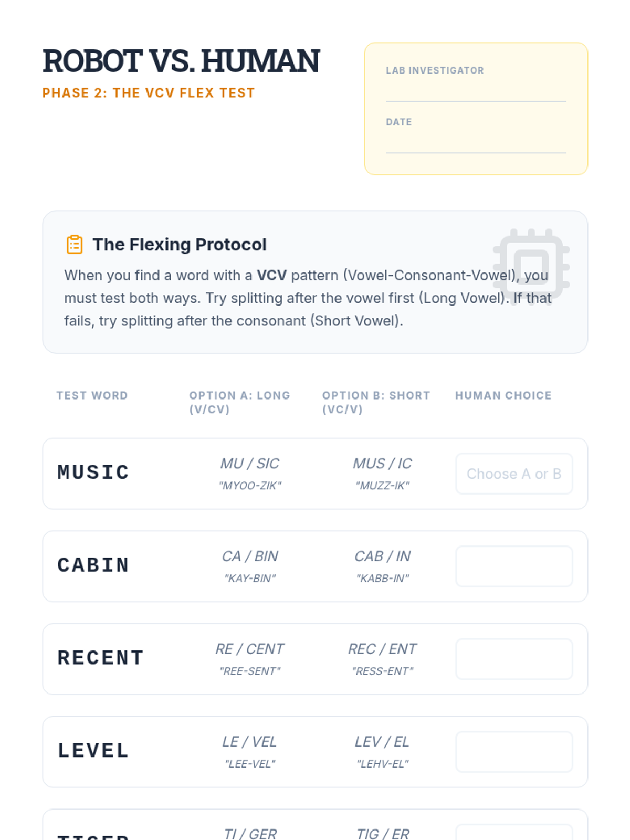
Task: Click the ROBOT VS. HUMAN title
Action: click(181, 61)
